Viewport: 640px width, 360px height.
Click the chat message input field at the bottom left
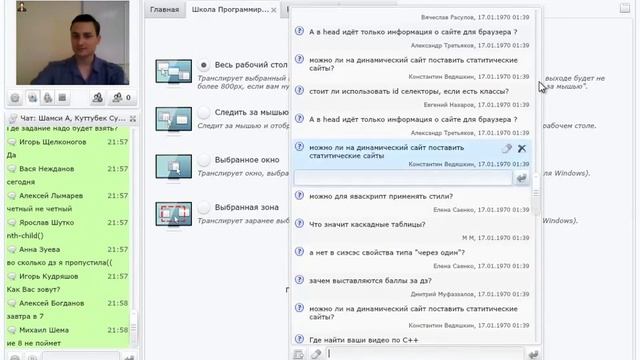(x=80, y=357)
